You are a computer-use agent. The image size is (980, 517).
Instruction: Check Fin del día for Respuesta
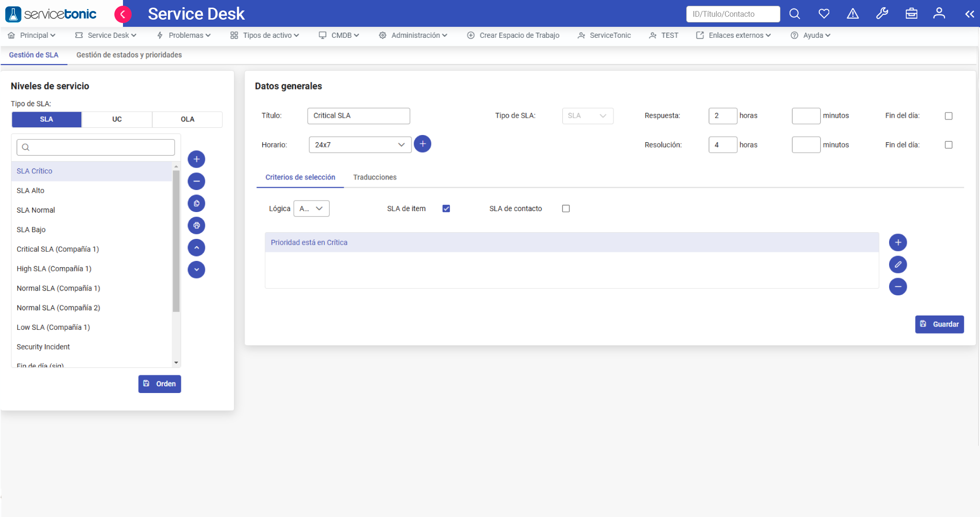(x=948, y=116)
